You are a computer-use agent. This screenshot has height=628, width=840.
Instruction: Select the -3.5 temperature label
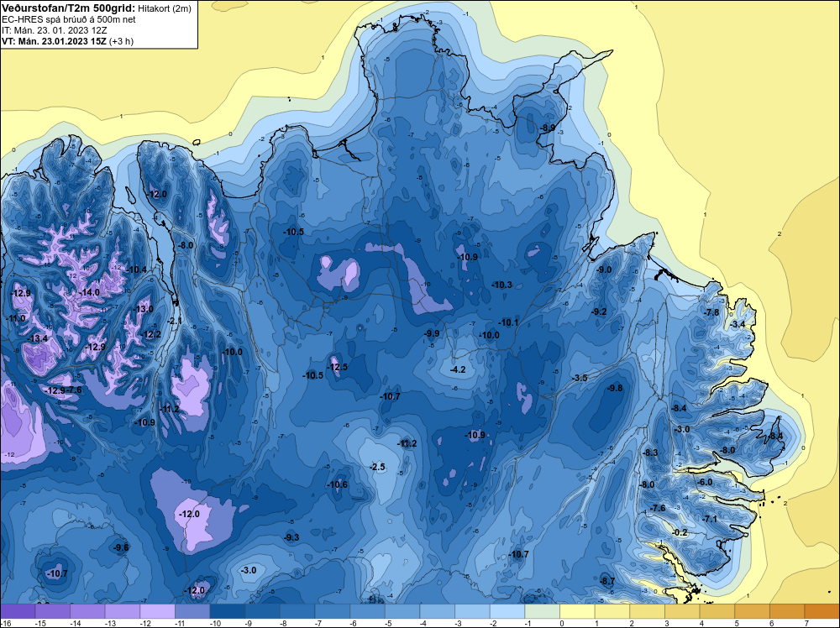coord(580,378)
